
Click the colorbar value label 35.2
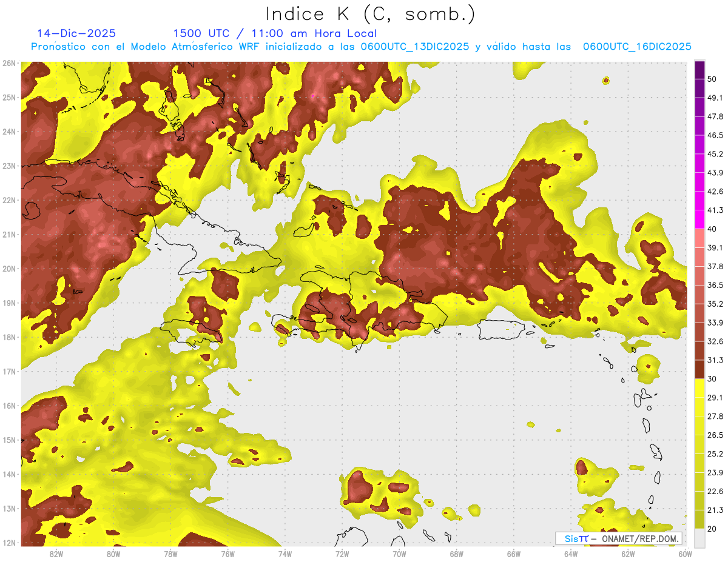(715, 304)
